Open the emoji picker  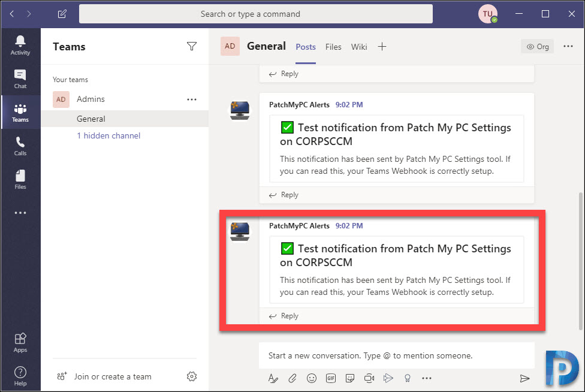point(312,378)
